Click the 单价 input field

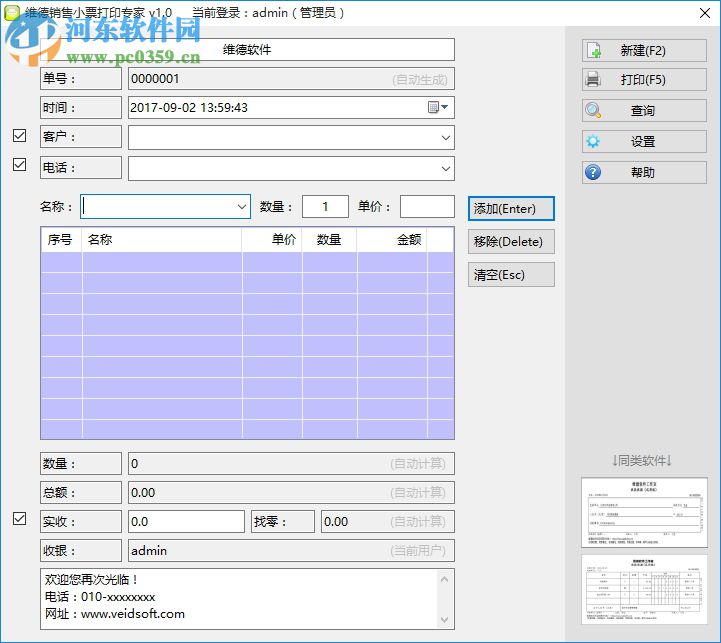coord(427,207)
